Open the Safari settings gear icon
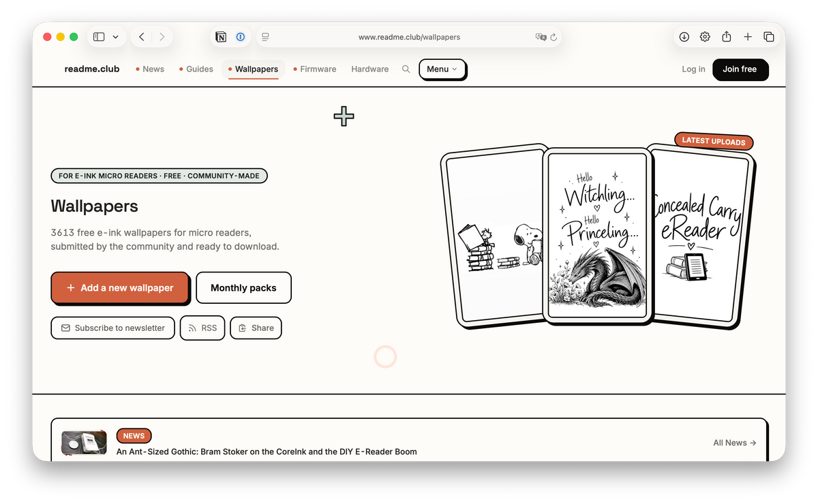The height and width of the screenshot is (504, 818). 705,37
